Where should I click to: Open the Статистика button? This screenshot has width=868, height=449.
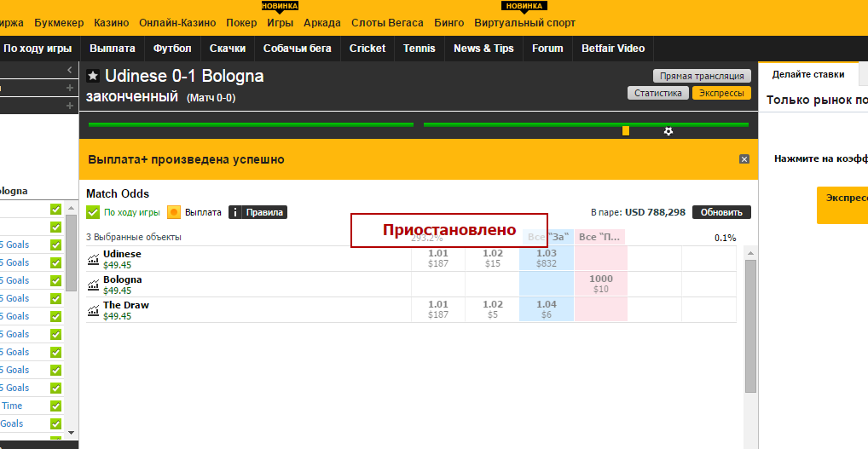coord(657,93)
